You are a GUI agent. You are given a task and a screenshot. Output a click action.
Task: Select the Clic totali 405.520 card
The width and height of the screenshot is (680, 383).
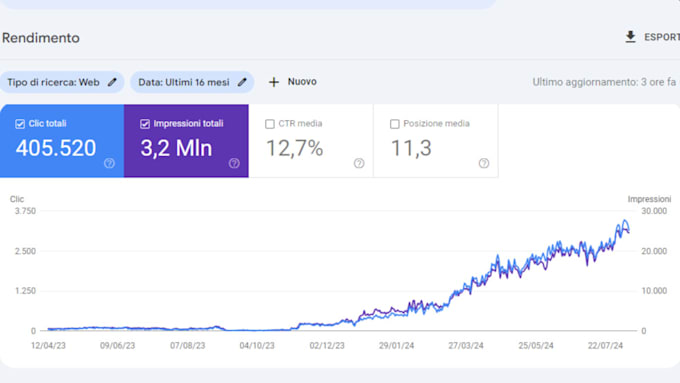[x=62, y=141]
